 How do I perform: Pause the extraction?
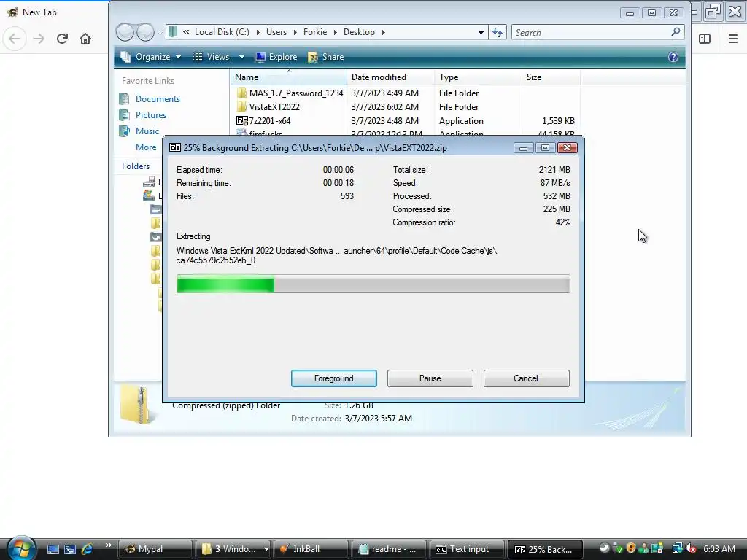point(430,378)
